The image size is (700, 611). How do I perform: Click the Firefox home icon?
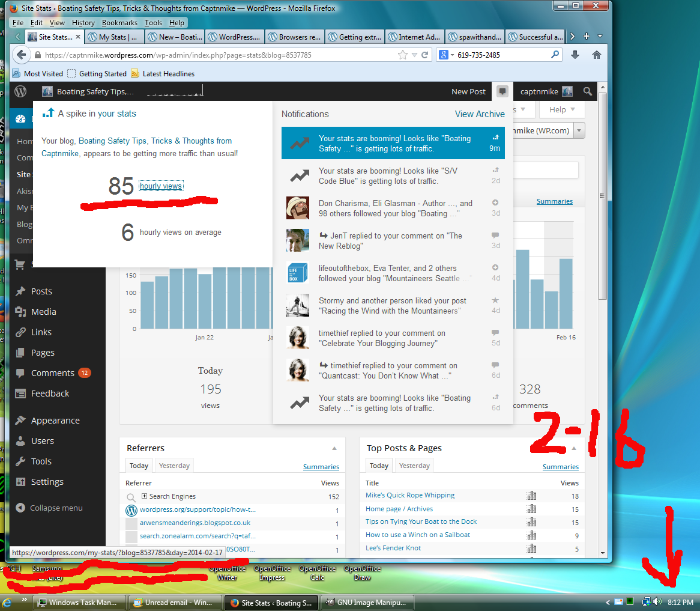596,55
